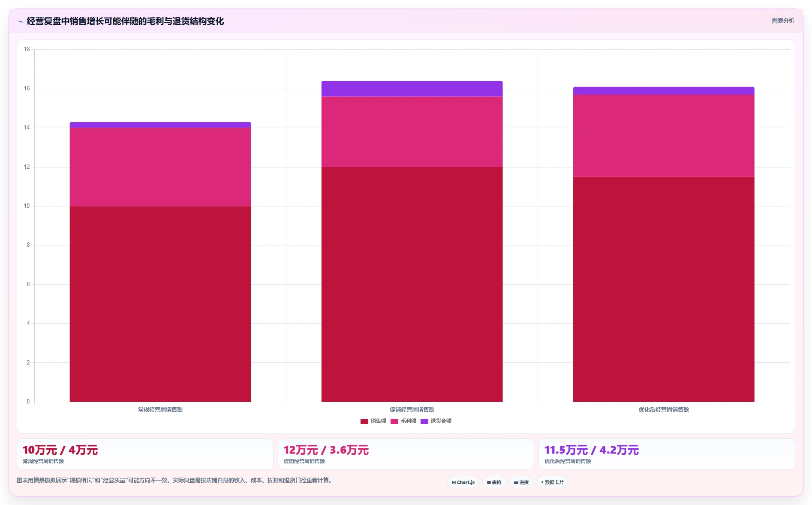Click the 销售额 red legend swatch
This screenshot has width=812, height=505.
click(x=364, y=421)
